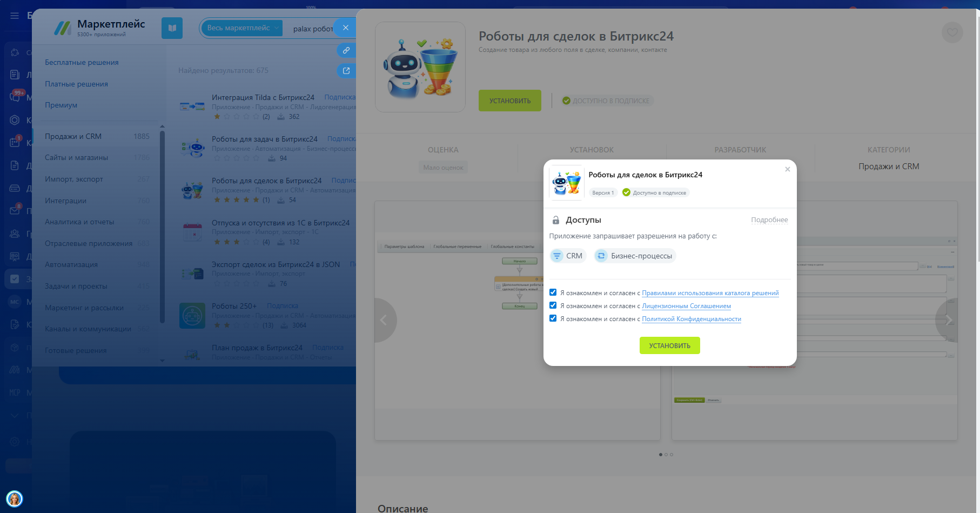Viewport: 980px width, 513px height.
Task: Select Премиум filter
Action: (61, 105)
